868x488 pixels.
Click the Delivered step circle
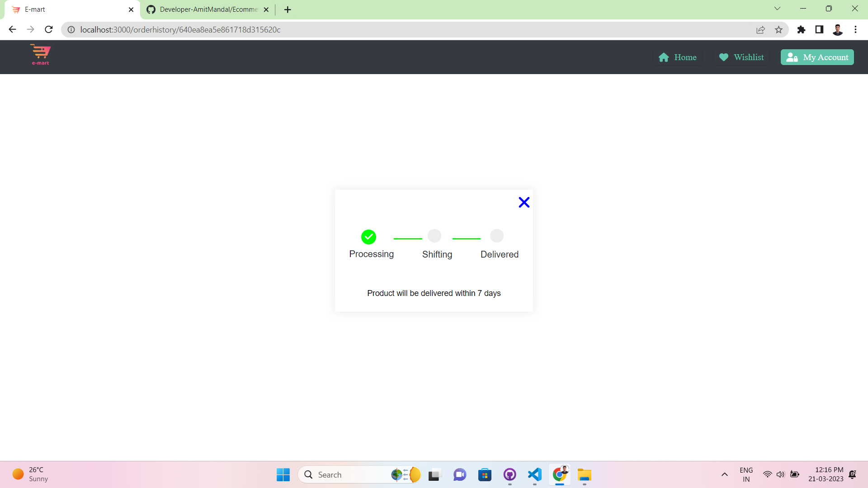point(496,236)
